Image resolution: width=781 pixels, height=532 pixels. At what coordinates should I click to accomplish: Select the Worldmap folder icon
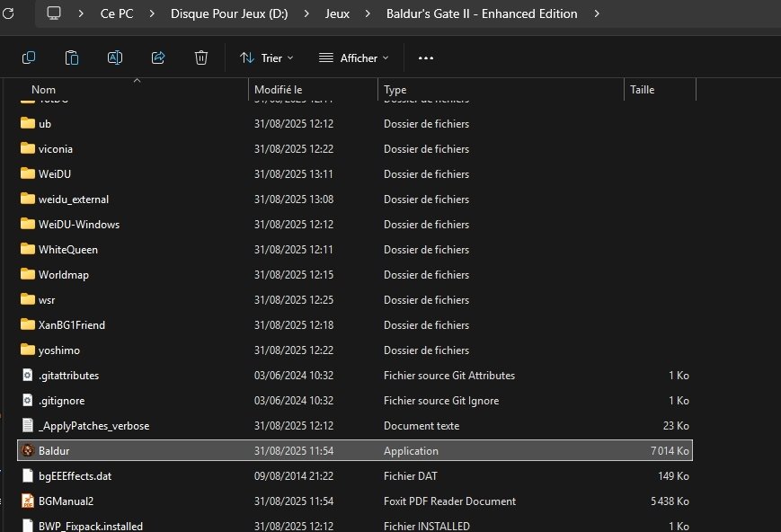click(x=28, y=274)
